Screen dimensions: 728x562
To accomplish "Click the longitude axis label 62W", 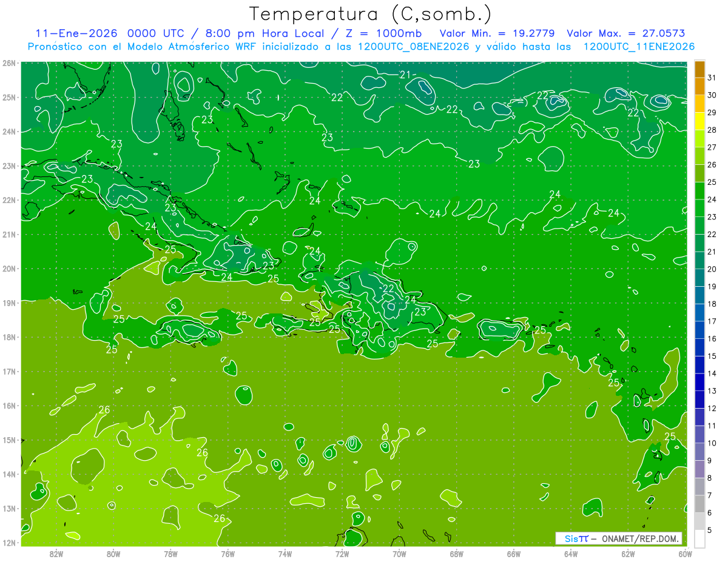I will (x=628, y=553).
